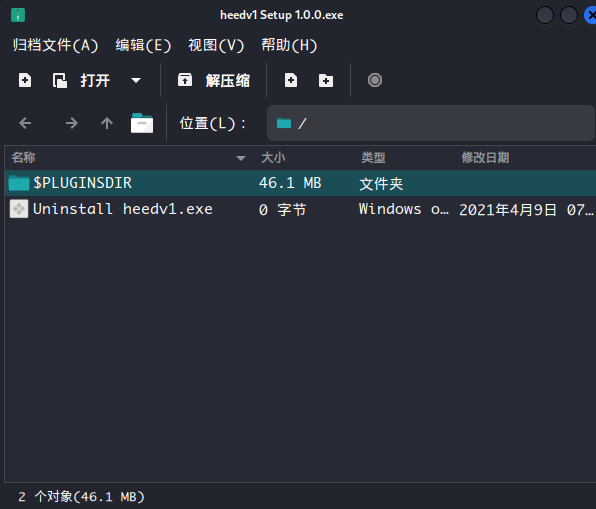Open the 编辑(E) menu

(143, 45)
